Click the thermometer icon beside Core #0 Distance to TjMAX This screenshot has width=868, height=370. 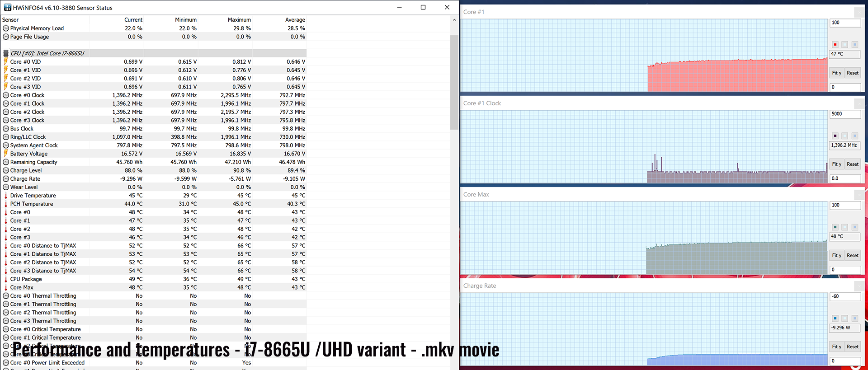pos(6,246)
